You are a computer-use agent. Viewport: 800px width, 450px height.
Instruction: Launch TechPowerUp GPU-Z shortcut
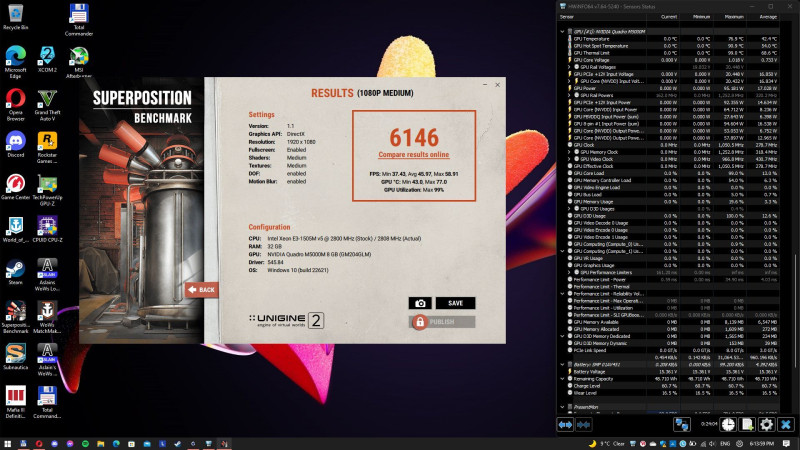pos(47,189)
